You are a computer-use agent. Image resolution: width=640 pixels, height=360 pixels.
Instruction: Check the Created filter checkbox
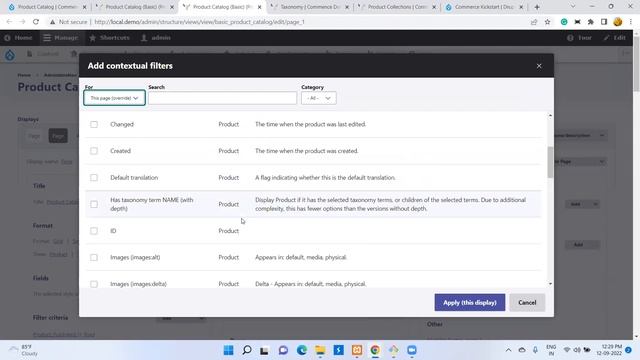pyautogui.click(x=94, y=151)
